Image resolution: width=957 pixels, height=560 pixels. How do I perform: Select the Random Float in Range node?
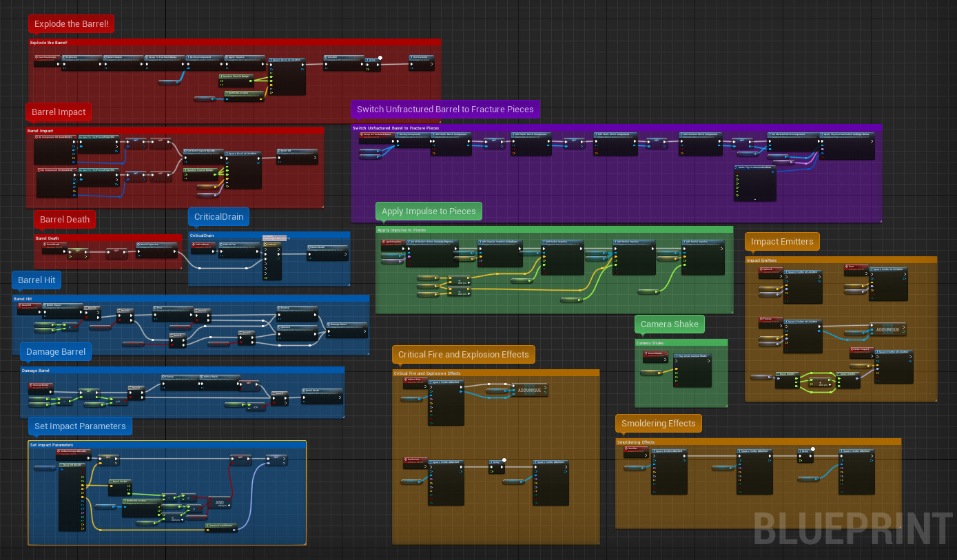pos(236,76)
